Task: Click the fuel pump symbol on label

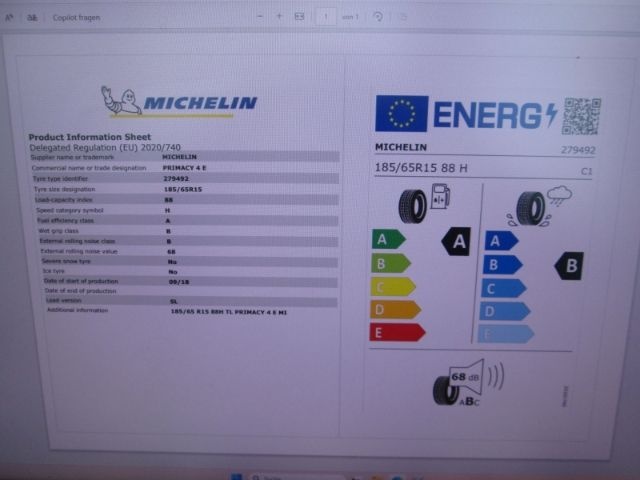Action: [440, 196]
